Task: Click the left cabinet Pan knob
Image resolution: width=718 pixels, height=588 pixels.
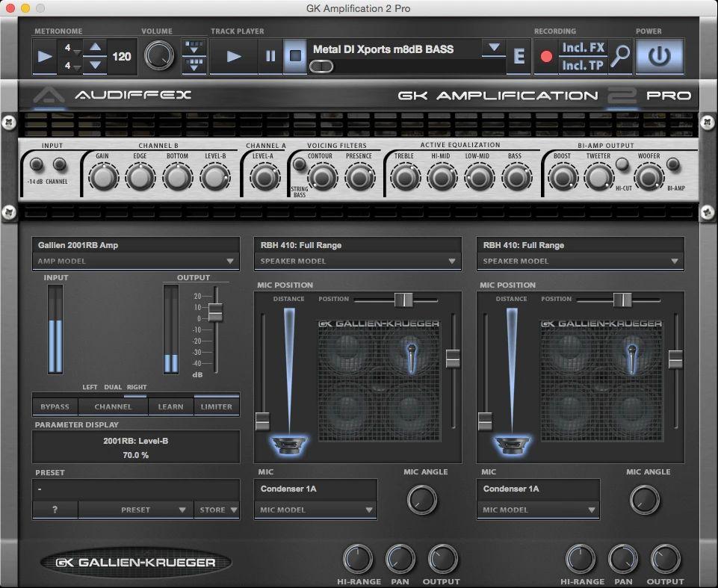Action: pos(400,559)
